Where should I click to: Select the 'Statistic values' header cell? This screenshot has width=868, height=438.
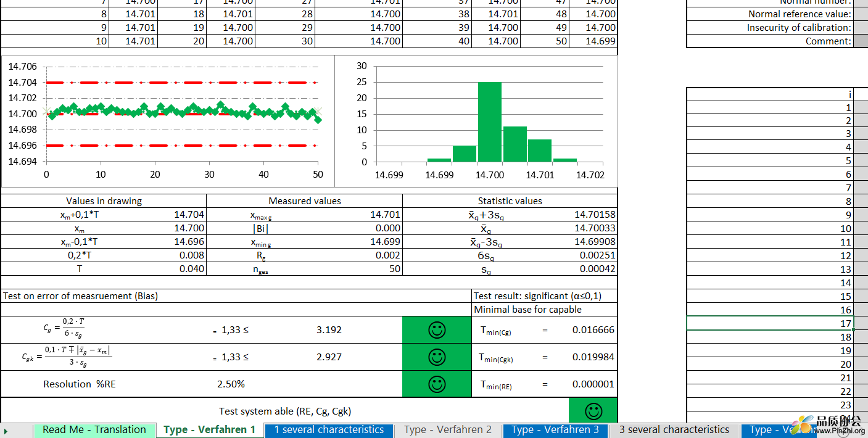click(x=510, y=201)
